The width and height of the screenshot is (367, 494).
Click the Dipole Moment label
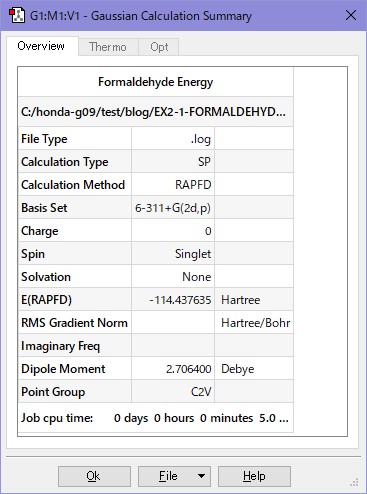click(x=63, y=369)
